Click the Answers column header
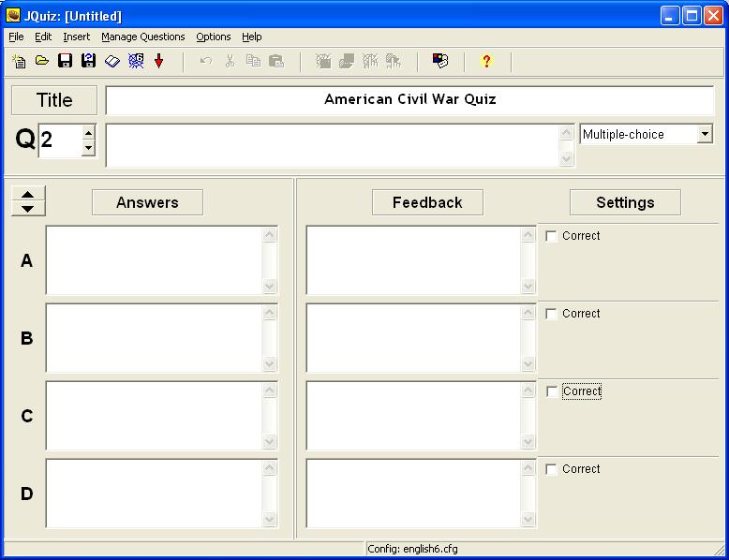The height and width of the screenshot is (560, 729). click(147, 202)
